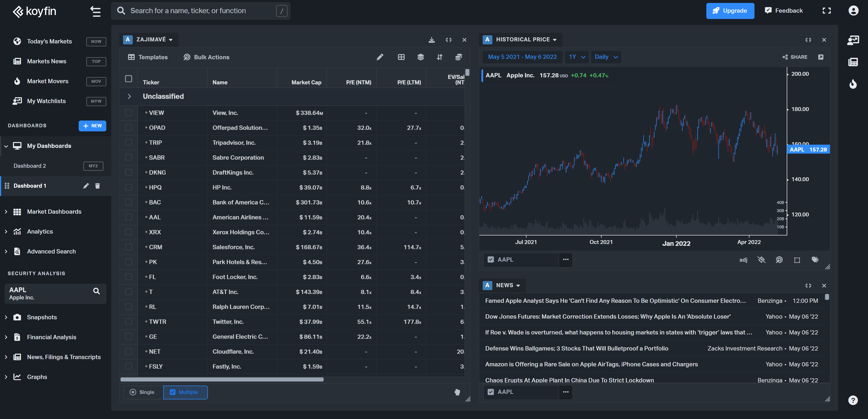Image resolution: width=868 pixels, height=419 pixels.
Task: Expand Financial Analysis section
Action: [x=6, y=337]
